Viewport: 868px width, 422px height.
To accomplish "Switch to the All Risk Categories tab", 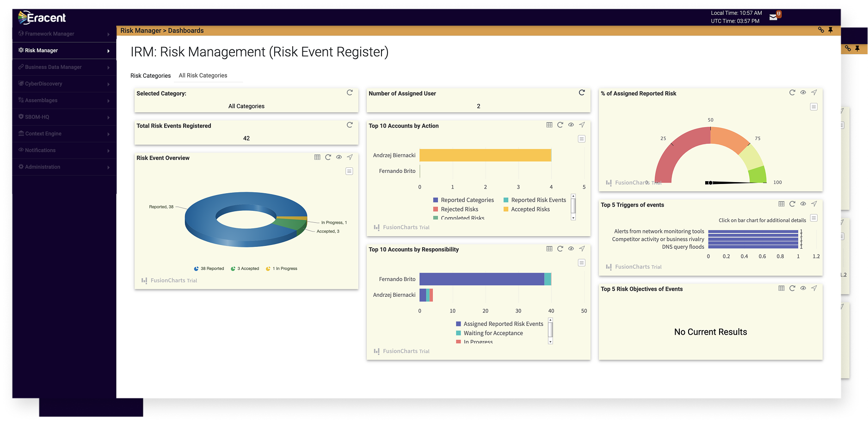I will pos(203,75).
